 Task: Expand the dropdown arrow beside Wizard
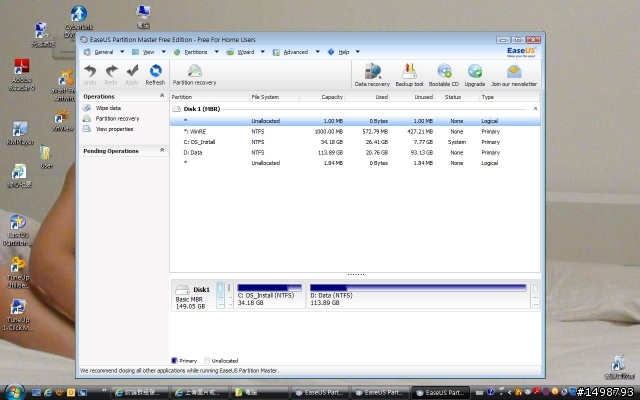coord(262,52)
